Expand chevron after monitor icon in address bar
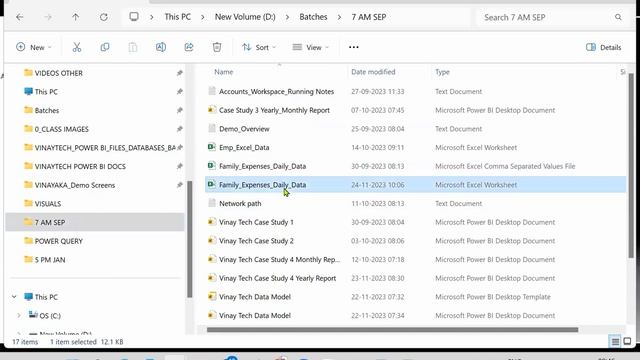The image size is (640, 360). [x=151, y=17]
